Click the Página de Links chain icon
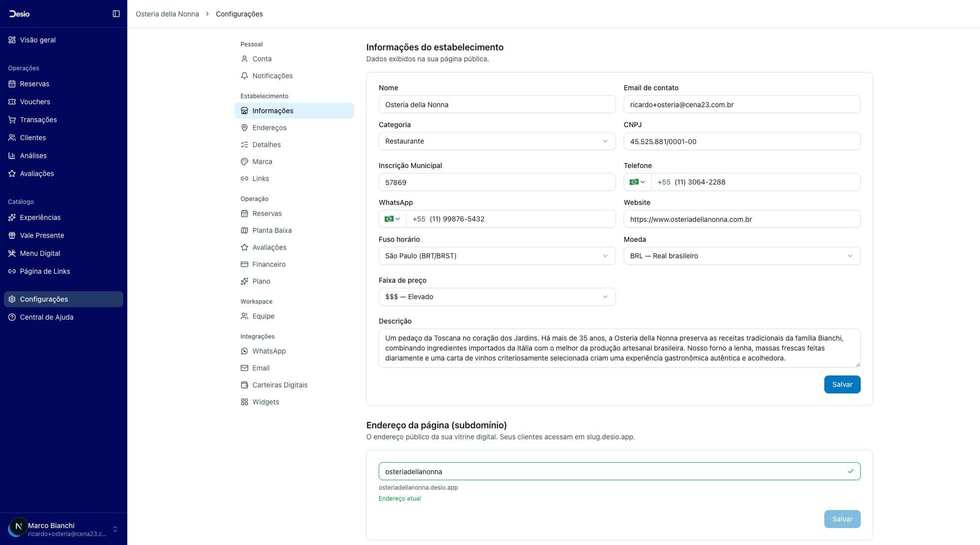The image size is (980, 545). pyautogui.click(x=12, y=271)
